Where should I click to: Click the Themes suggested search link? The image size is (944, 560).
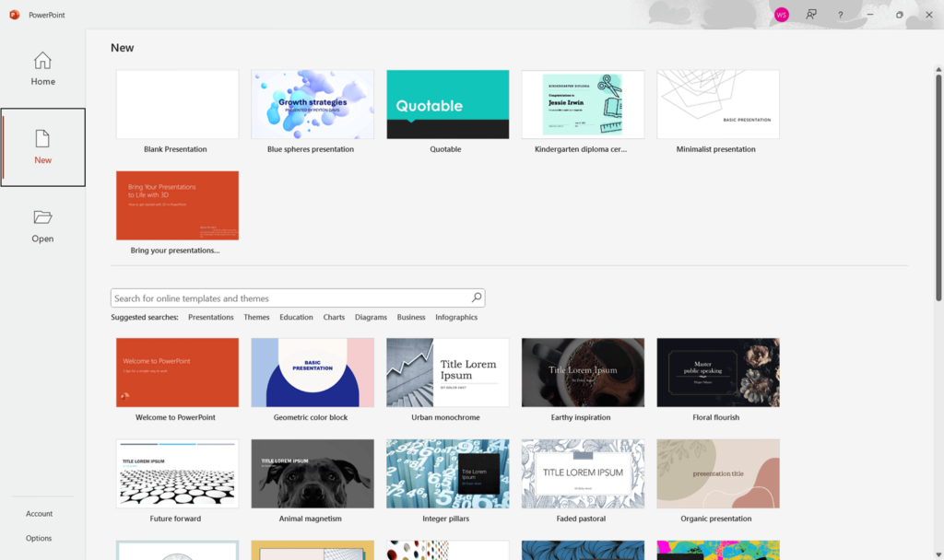(256, 317)
